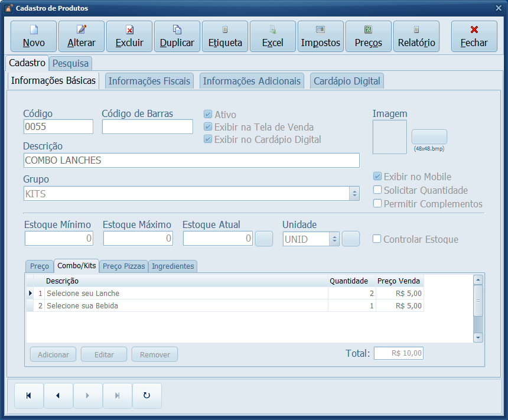This screenshot has width=508, height=420.
Task: Switch to the Cadastro tab
Action: (27, 63)
